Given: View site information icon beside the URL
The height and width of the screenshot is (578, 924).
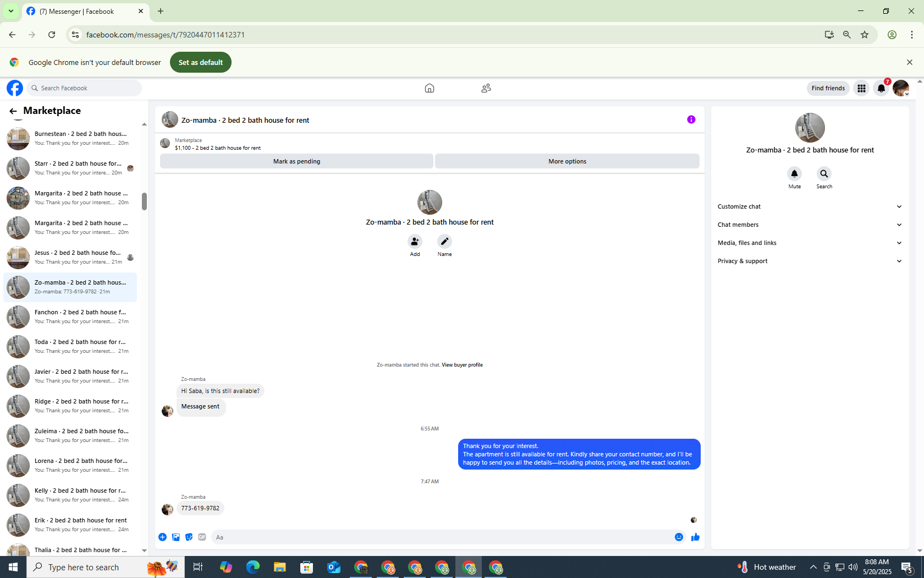Looking at the screenshot, I should tap(75, 35).
